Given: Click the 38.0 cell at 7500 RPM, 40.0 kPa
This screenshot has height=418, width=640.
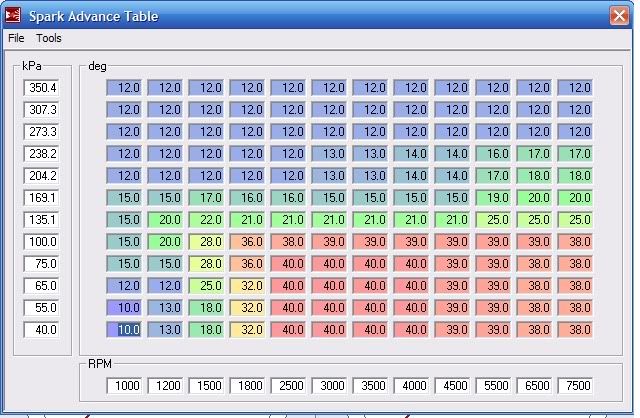Looking at the screenshot, I should point(575,330).
